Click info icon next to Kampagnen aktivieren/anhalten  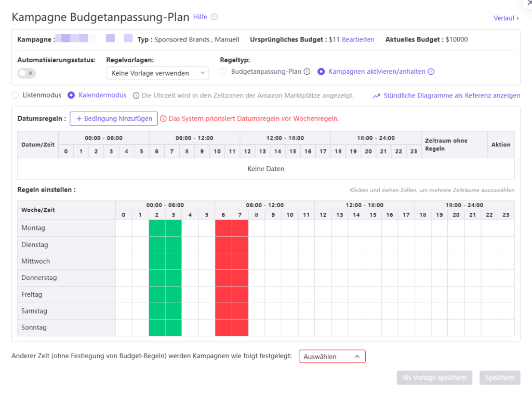click(x=431, y=72)
